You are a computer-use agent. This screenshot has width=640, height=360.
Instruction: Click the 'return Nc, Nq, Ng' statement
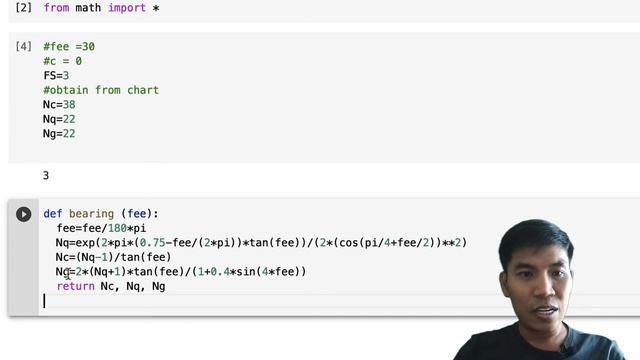tap(111, 286)
